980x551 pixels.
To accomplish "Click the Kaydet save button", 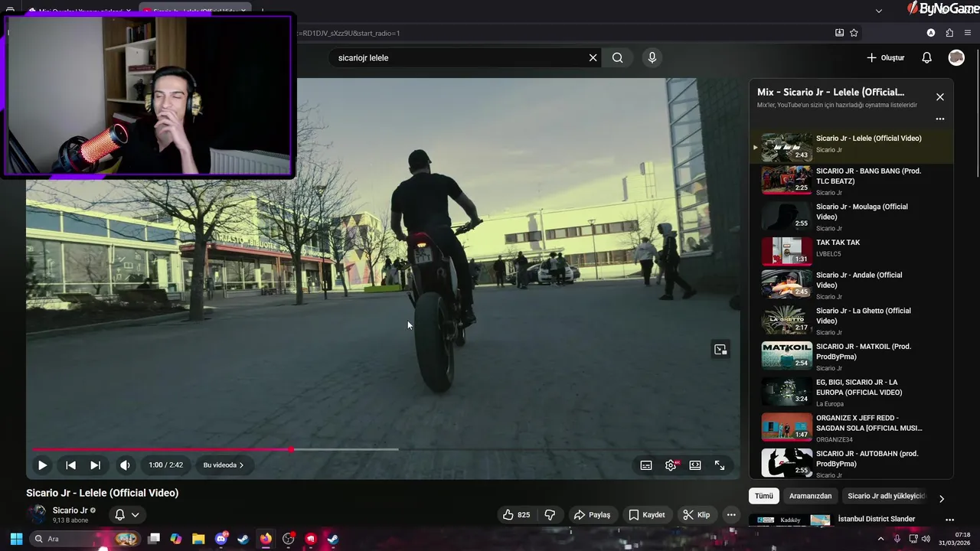I will (647, 515).
